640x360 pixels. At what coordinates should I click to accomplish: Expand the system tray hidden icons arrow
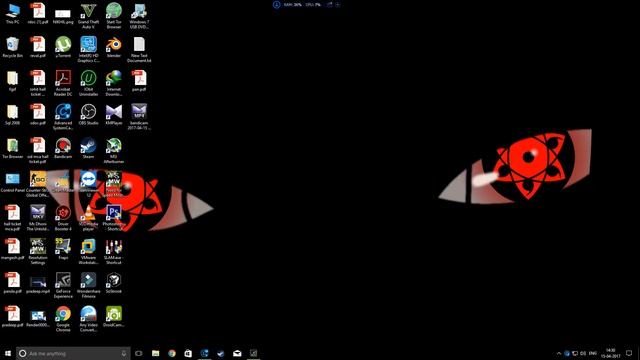[559, 353]
